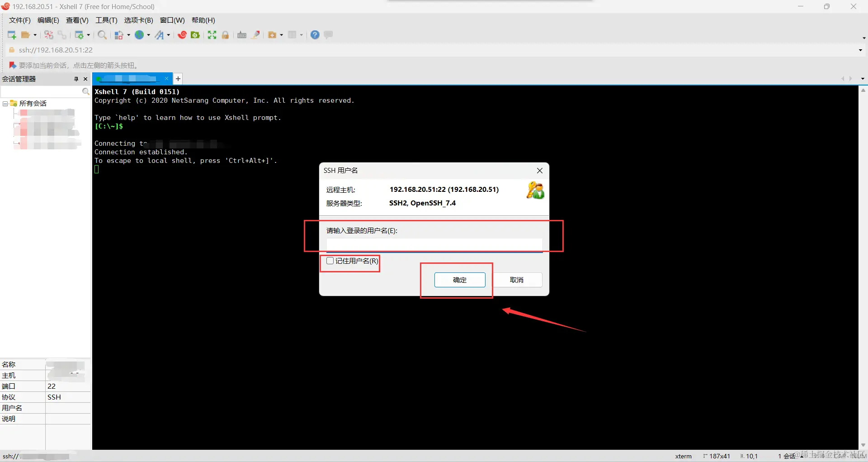The height and width of the screenshot is (462, 868).
Task: Click the 确定 button
Action: coord(460,280)
